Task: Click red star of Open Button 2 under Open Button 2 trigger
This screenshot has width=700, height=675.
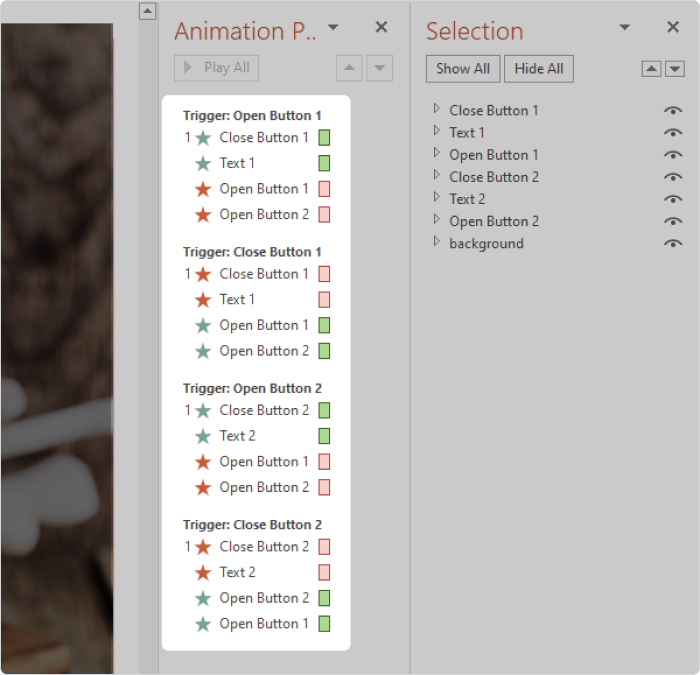Action: click(x=203, y=488)
